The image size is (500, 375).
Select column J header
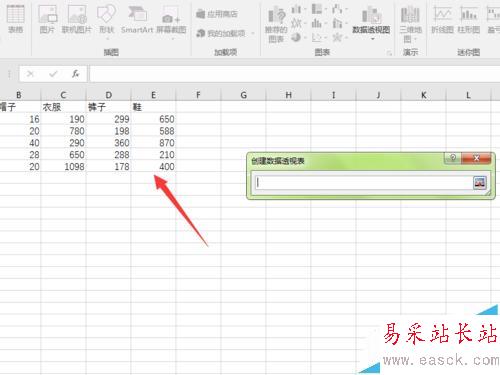point(378,95)
